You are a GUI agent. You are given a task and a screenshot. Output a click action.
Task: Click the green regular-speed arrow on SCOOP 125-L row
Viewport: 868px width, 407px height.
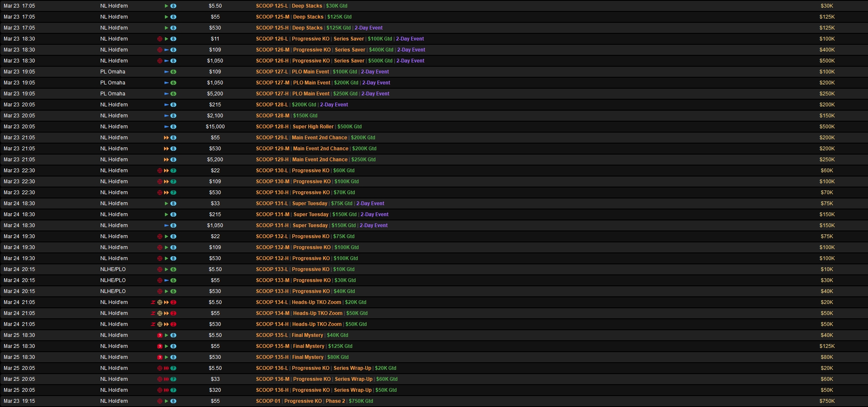pos(166,6)
